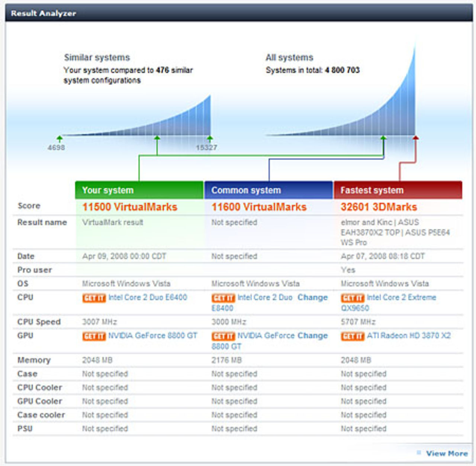Click green arrow marker at 4698 score
The image size is (476, 466).
59,139
